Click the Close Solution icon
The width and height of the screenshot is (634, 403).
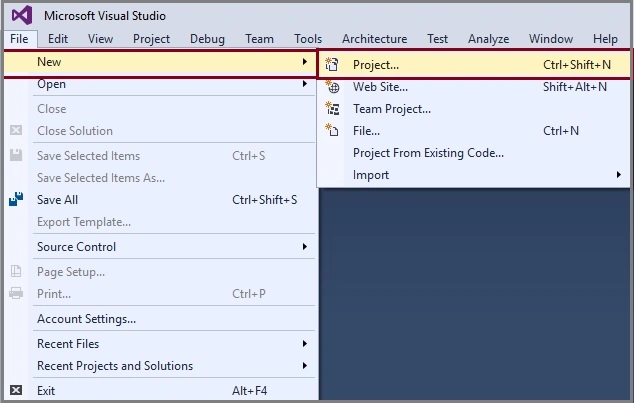pos(16,130)
